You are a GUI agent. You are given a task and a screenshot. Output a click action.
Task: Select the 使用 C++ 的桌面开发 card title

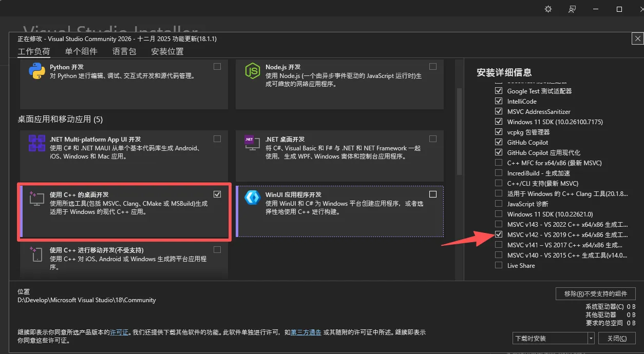click(79, 195)
